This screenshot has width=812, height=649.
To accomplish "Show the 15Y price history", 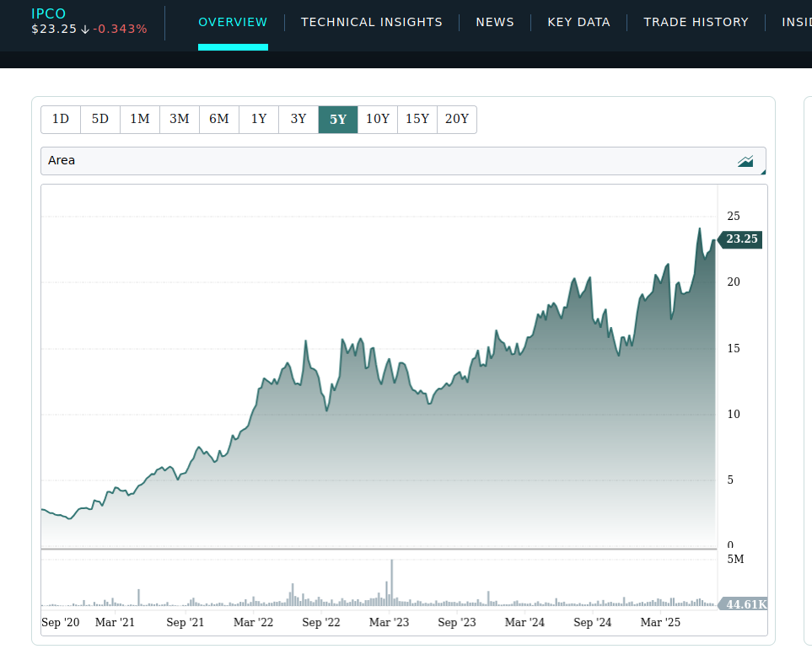I will point(417,120).
